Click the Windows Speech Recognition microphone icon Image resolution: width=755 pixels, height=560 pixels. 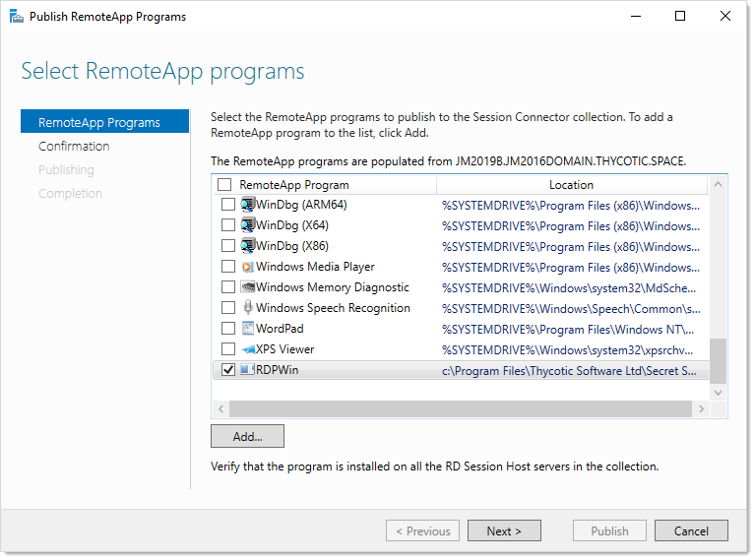tap(247, 308)
